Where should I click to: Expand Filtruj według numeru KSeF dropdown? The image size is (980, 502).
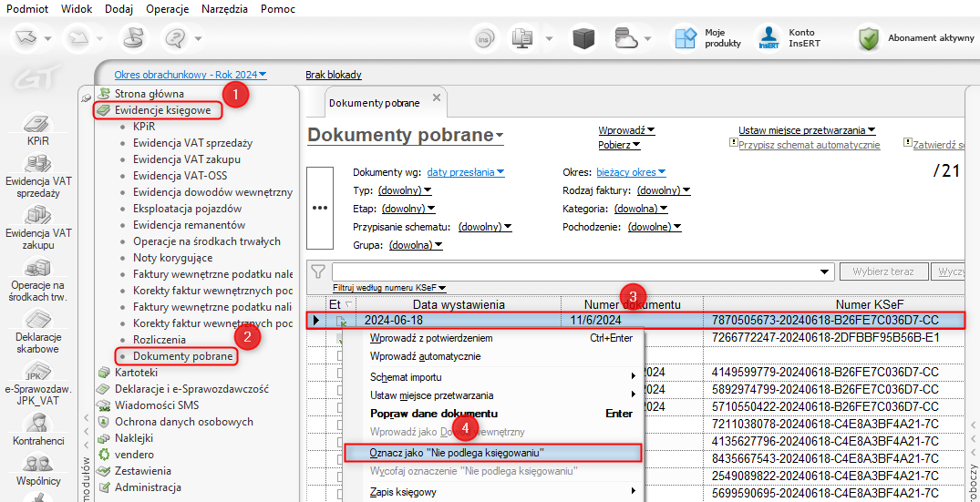[x=389, y=288]
